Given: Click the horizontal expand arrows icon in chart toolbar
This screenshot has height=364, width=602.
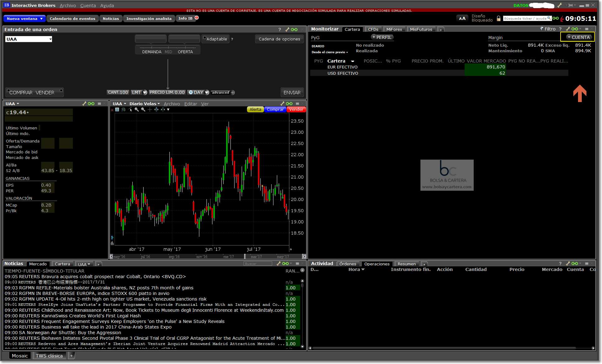Looking at the screenshot, I should [x=156, y=110].
